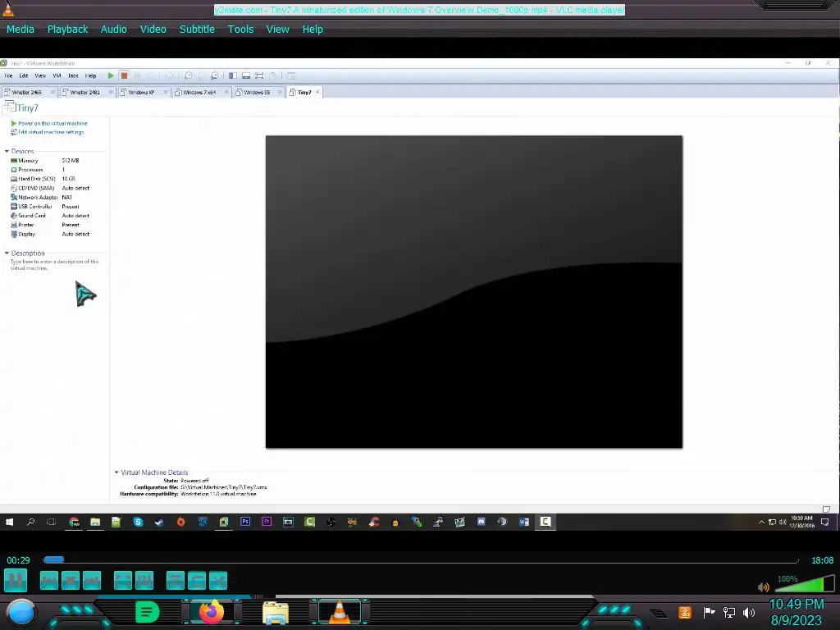Mute VLC audio with speaker icon

tap(764, 587)
